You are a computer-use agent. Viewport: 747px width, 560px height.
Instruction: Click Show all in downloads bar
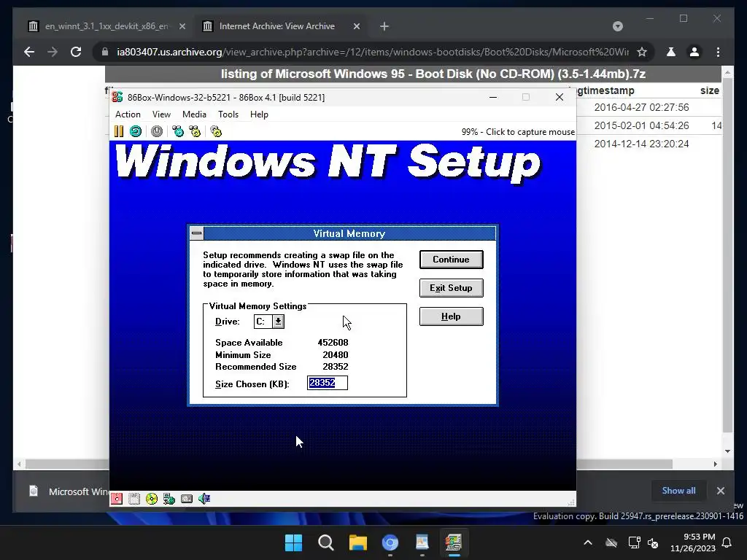click(678, 491)
